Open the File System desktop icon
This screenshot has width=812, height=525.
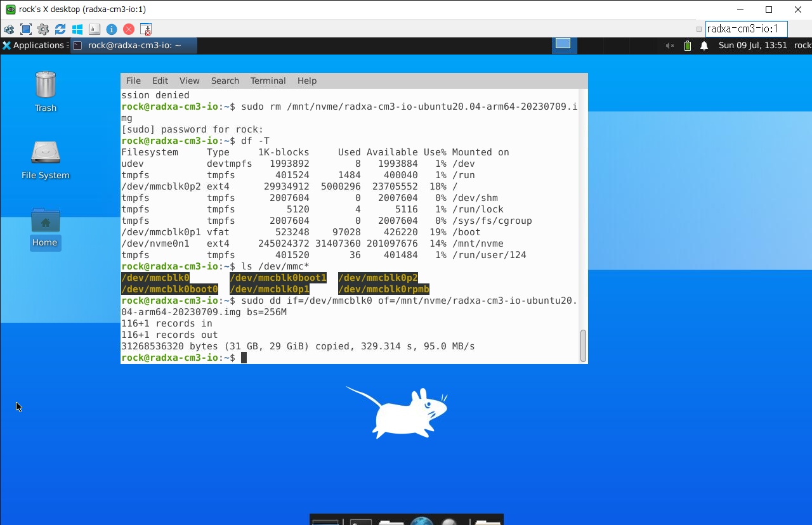(46, 160)
